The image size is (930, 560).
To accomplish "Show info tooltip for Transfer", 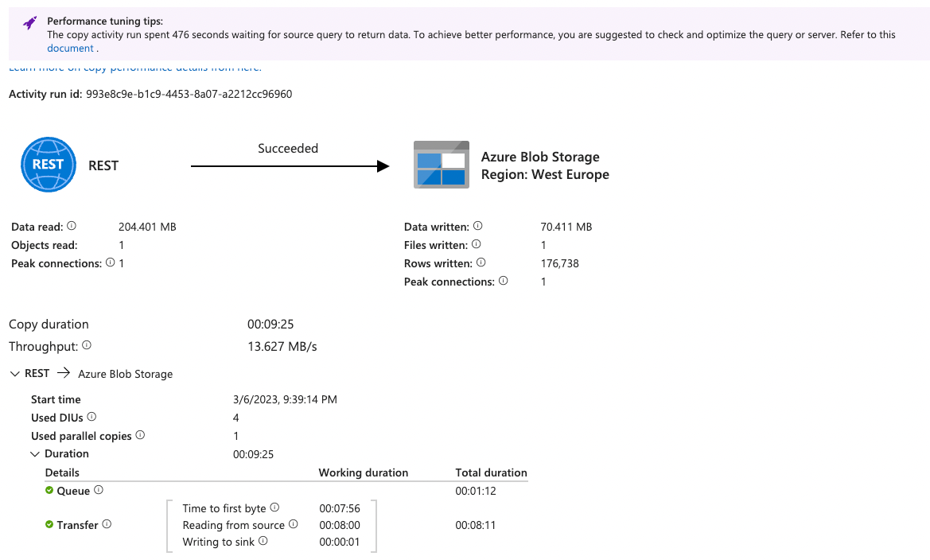I will [107, 524].
